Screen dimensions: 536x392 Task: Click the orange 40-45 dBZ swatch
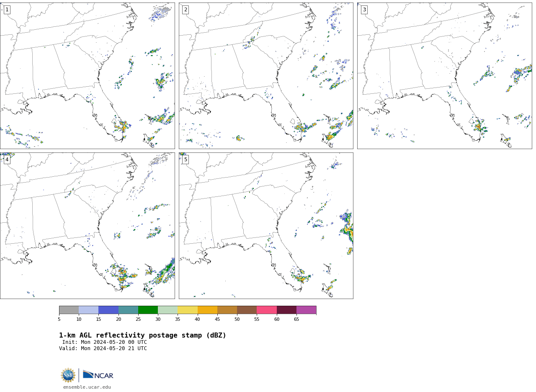click(207, 310)
